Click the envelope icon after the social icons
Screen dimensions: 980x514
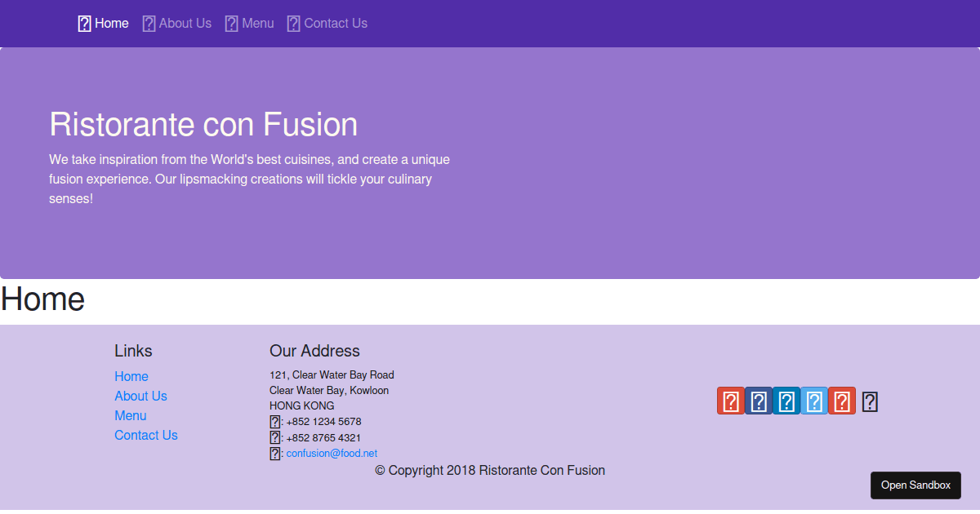[x=869, y=401]
